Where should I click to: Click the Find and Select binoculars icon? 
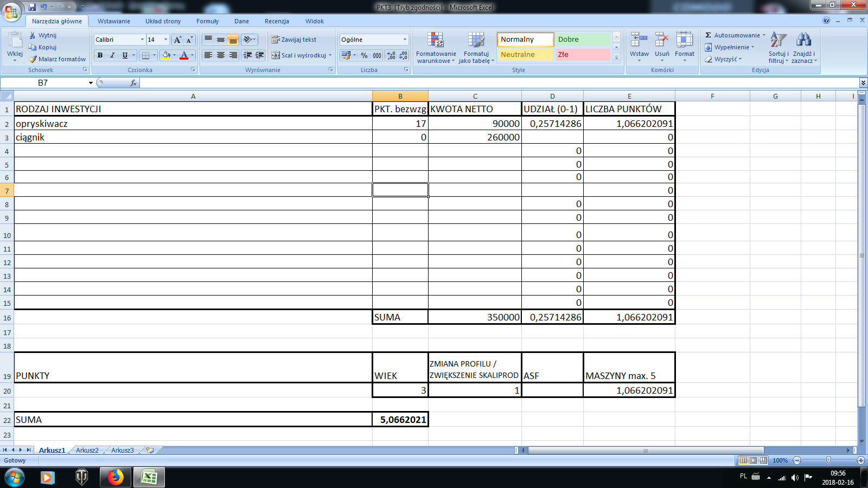[803, 41]
